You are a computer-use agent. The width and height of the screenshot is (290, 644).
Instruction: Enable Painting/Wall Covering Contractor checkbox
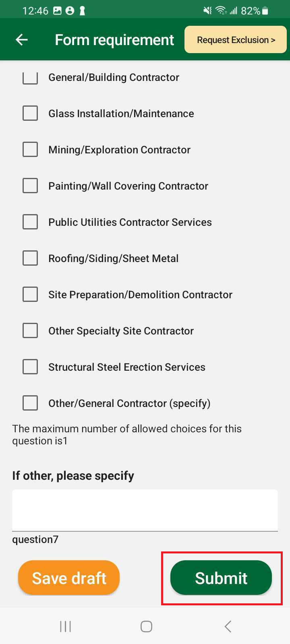tap(30, 186)
